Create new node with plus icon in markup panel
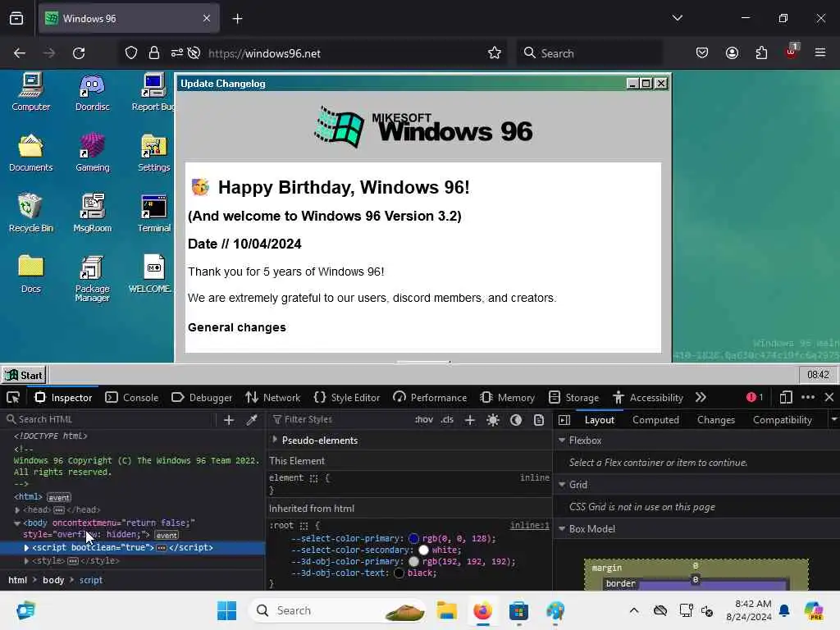Viewport: 840px width, 630px height. 229,420
